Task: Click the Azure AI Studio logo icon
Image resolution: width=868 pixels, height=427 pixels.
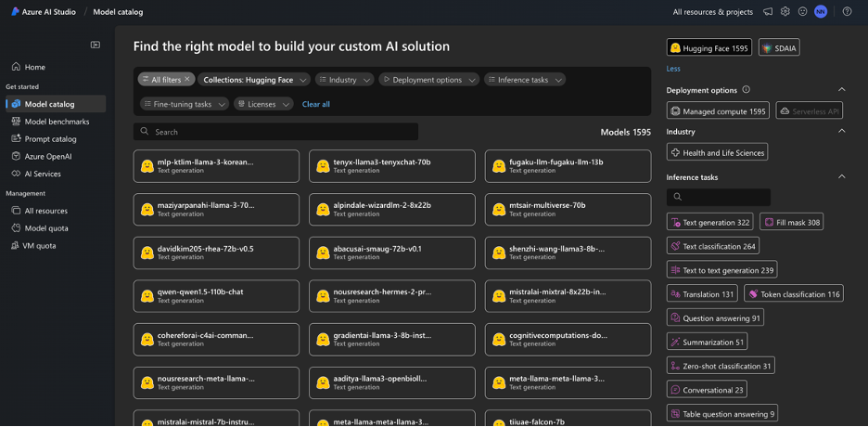Action: 16,12
